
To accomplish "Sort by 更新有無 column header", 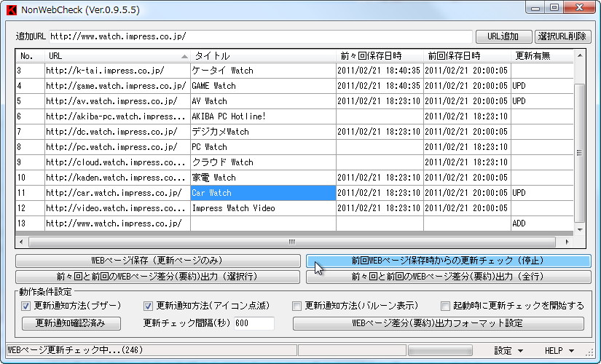I will click(x=542, y=56).
